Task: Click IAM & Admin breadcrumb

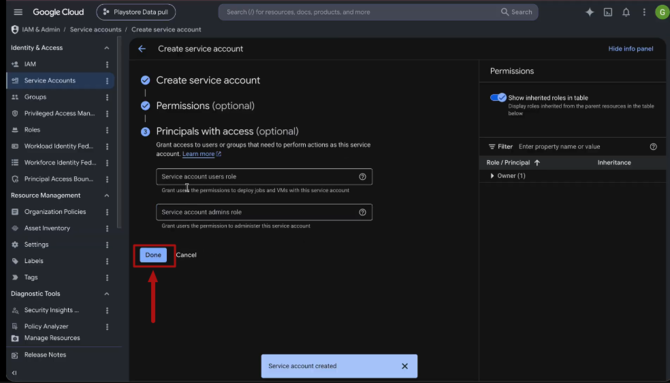Action: point(41,29)
